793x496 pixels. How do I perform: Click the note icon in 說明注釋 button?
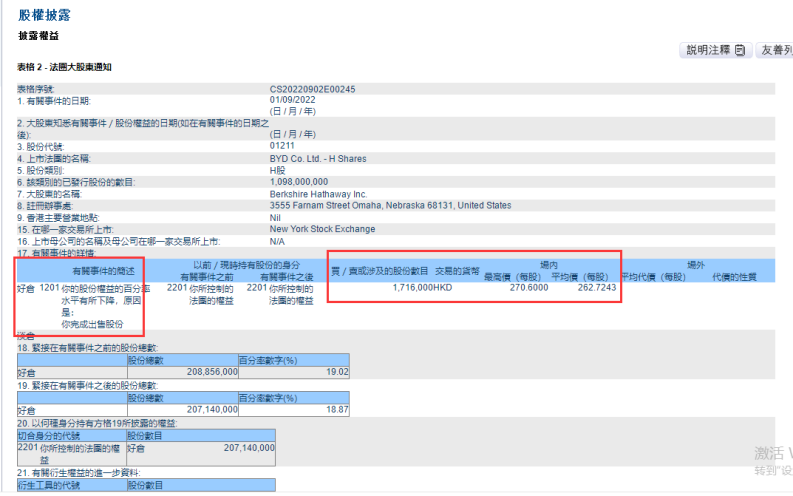[x=740, y=50]
